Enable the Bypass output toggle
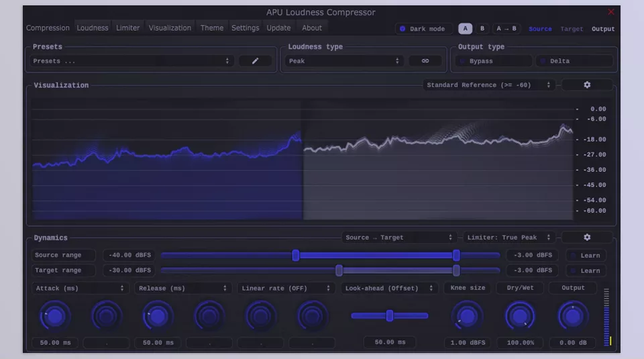This screenshot has width=644, height=359. tap(493, 61)
